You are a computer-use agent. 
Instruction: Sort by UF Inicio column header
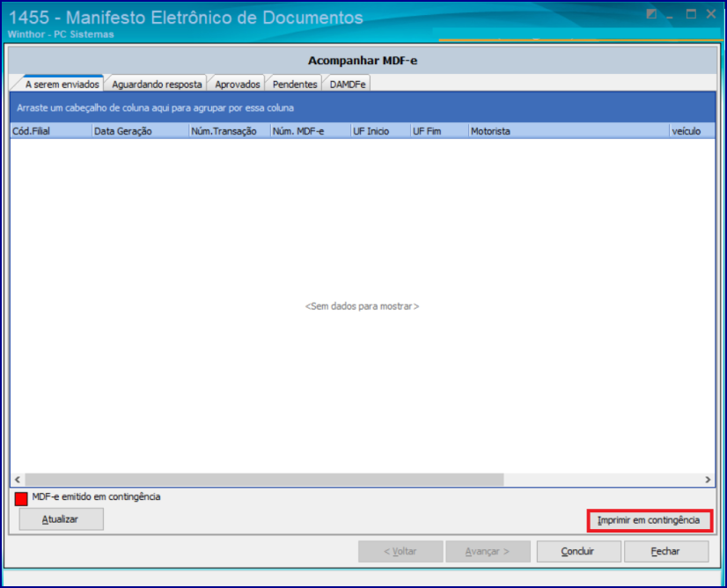tap(380, 131)
